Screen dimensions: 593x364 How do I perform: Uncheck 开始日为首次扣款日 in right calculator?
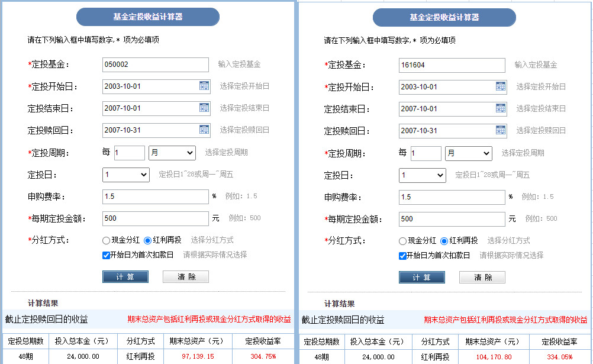click(x=403, y=256)
